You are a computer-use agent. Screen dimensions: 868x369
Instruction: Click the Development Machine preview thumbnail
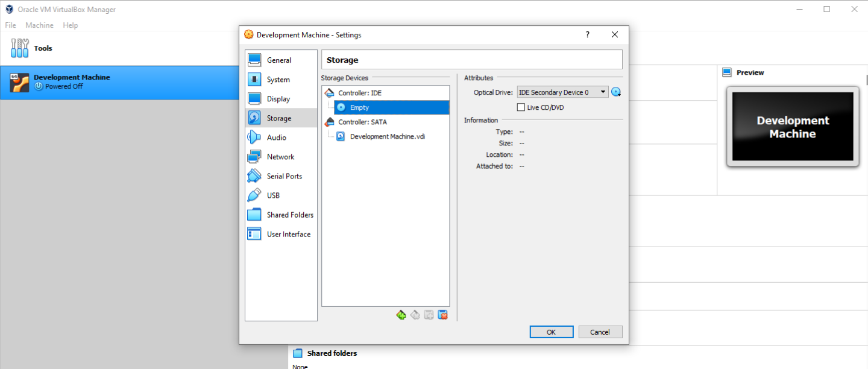[x=793, y=127]
